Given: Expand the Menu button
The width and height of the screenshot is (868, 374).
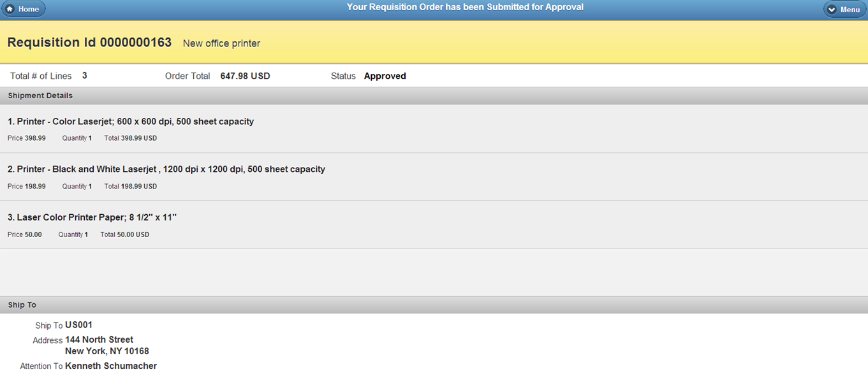Looking at the screenshot, I should 845,10.
